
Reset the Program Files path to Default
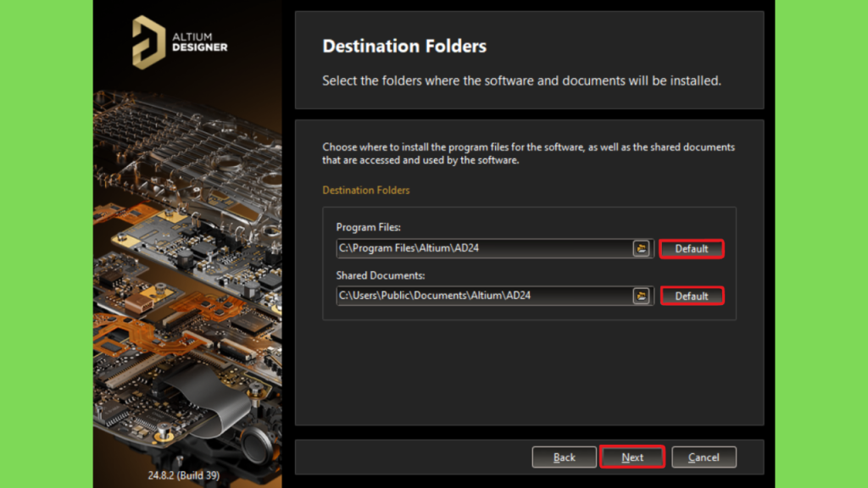pos(692,248)
